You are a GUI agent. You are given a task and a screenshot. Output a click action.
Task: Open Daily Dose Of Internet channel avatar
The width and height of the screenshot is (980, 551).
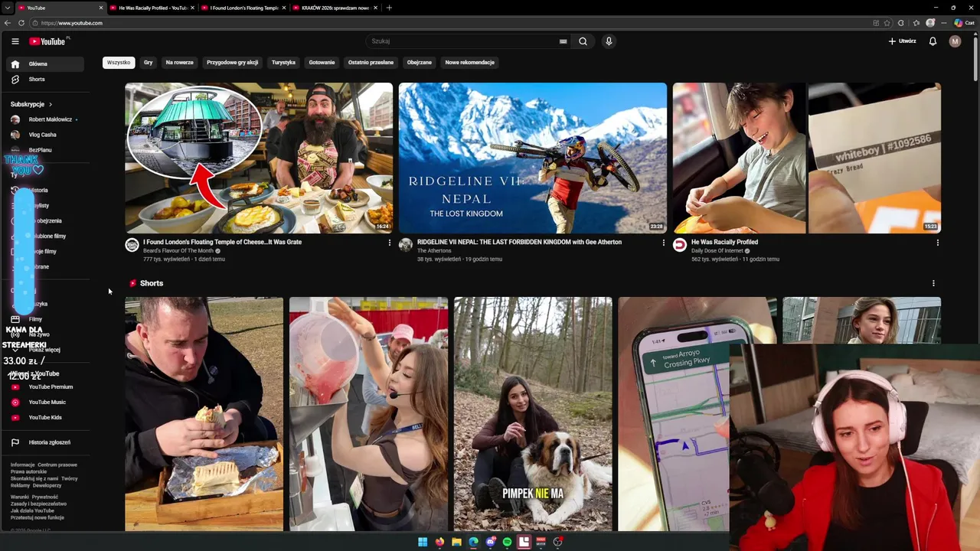pos(680,245)
